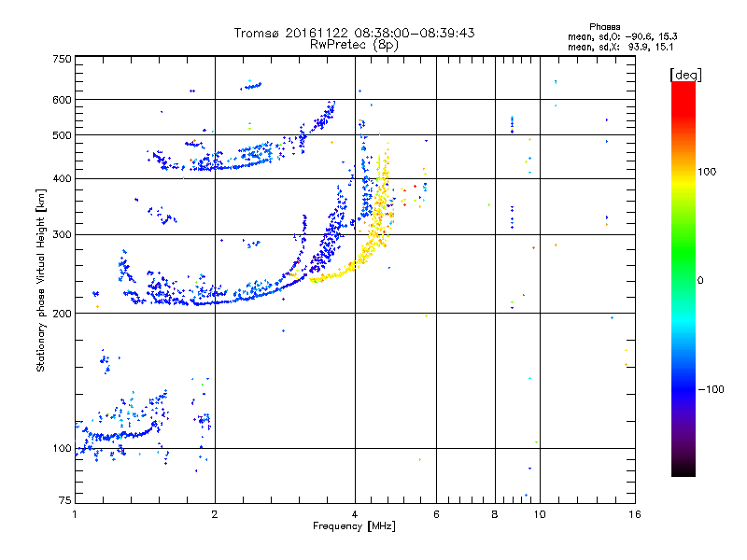Click the y-axis label '75'
The height and width of the screenshot is (560, 747).
point(65,500)
